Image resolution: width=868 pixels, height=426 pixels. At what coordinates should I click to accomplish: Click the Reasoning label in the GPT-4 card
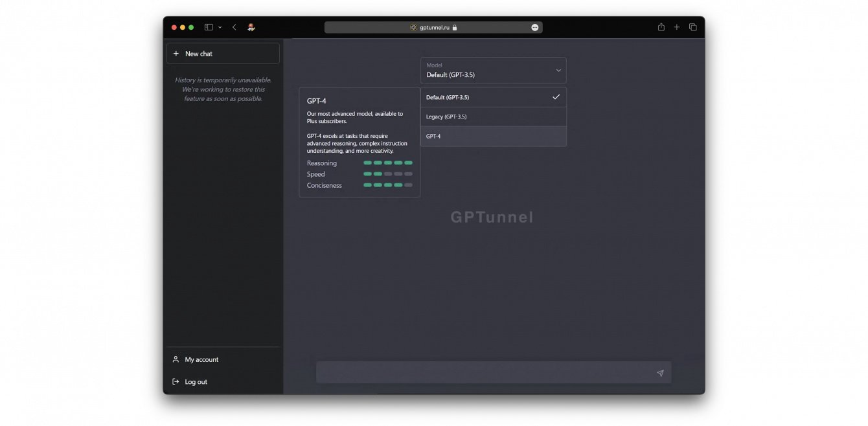322,163
